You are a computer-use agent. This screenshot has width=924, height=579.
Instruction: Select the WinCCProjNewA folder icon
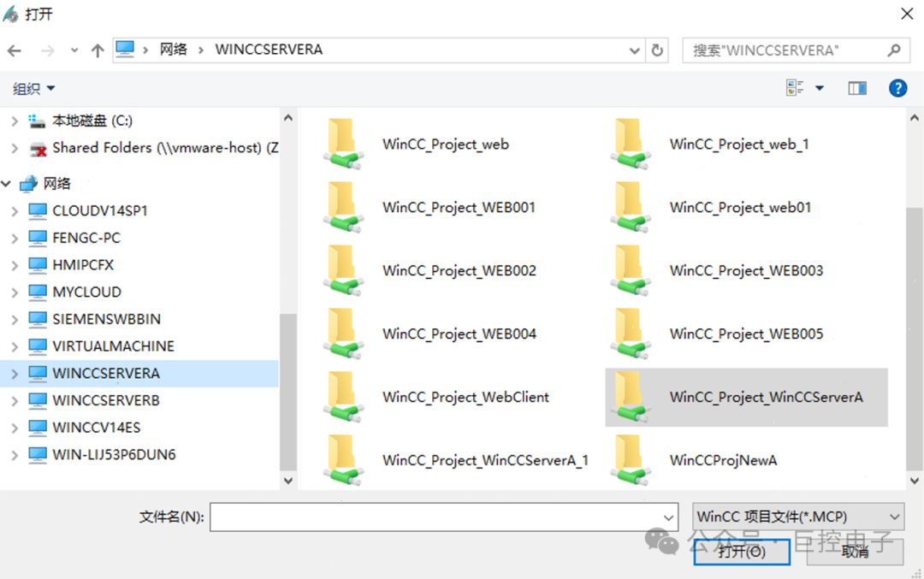click(x=630, y=459)
